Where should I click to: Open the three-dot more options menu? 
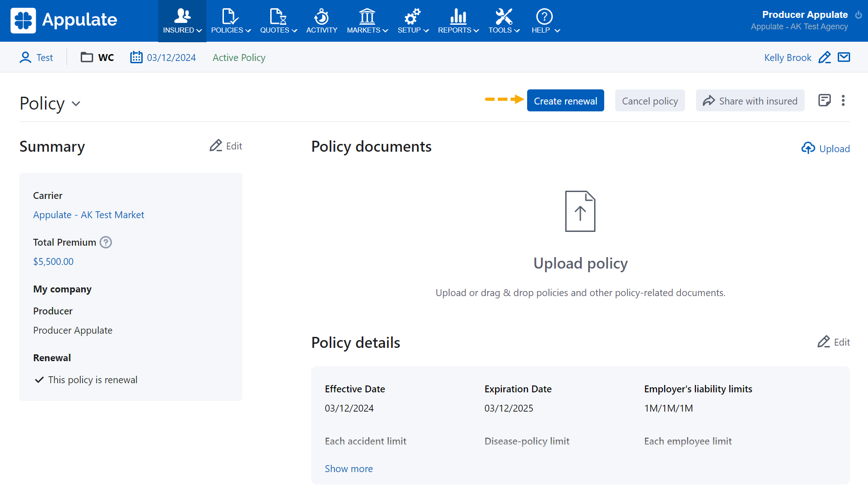point(843,100)
